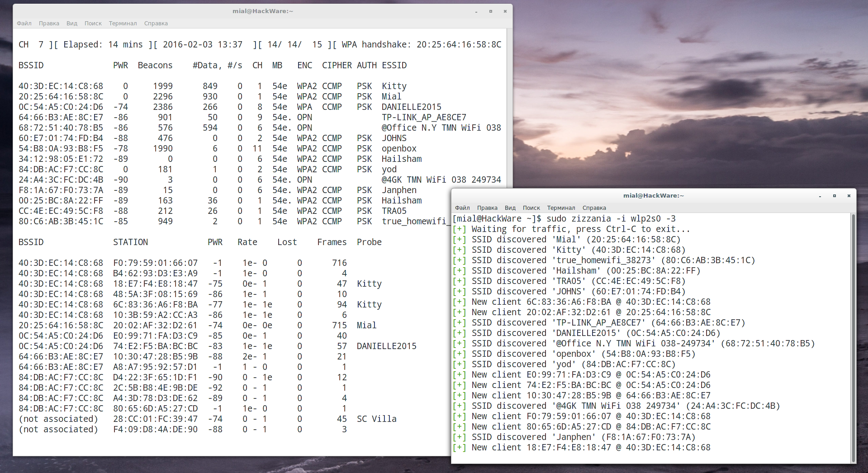Viewport: 868px width, 473px height.
Task: Open Терминал menu in airodump terminal window
Action: [x=123, y=24]
